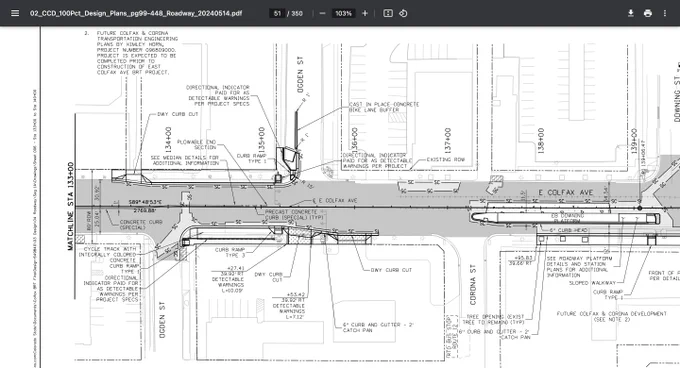Select the CURB RAMP TYPE 3 annotation
Screen dimensions: 680x368
point(230,253)
